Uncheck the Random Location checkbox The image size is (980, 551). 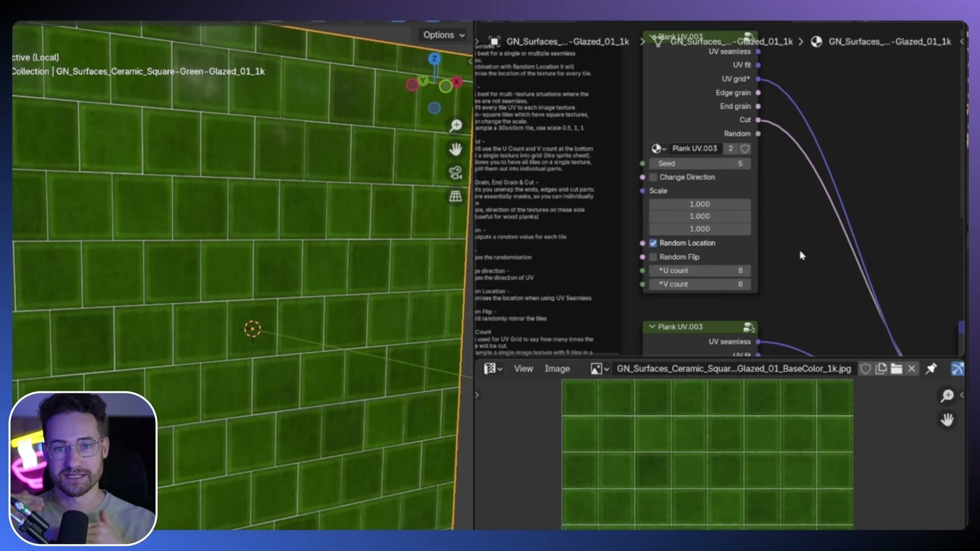(x=653, y=243)
